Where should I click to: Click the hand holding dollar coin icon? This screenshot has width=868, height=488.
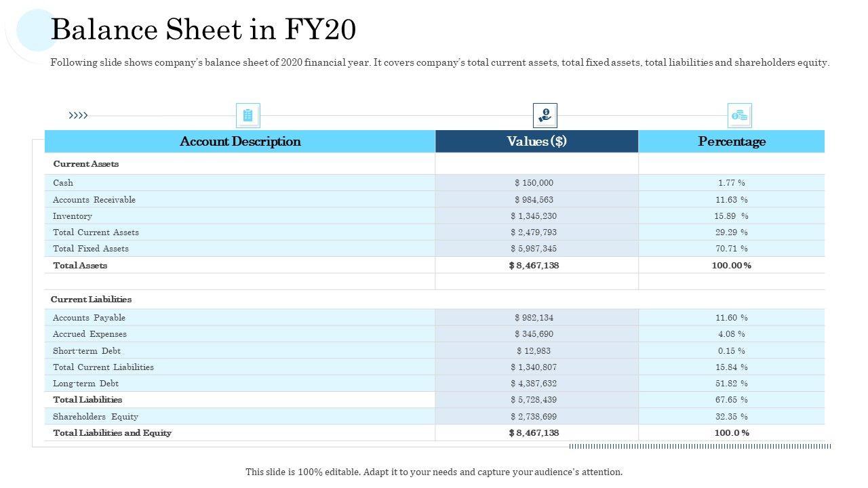point(545,115)
